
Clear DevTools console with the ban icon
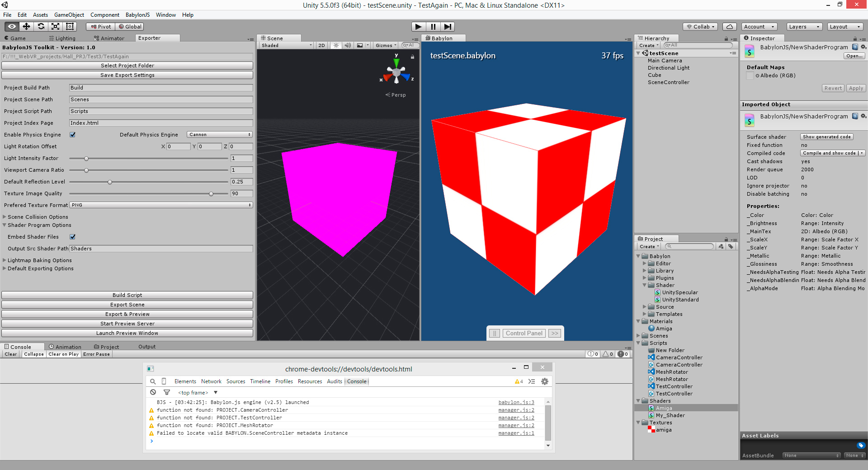(x=153, y=392)
